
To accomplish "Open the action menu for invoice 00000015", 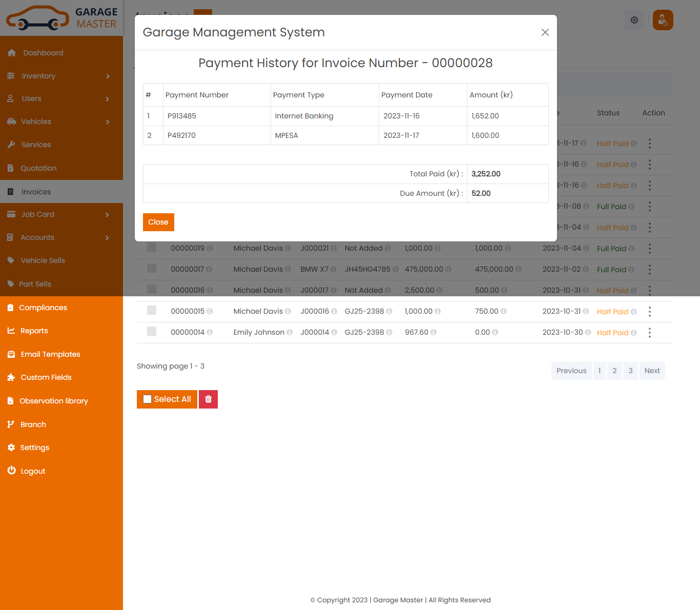I will click(x=650, y=311).
